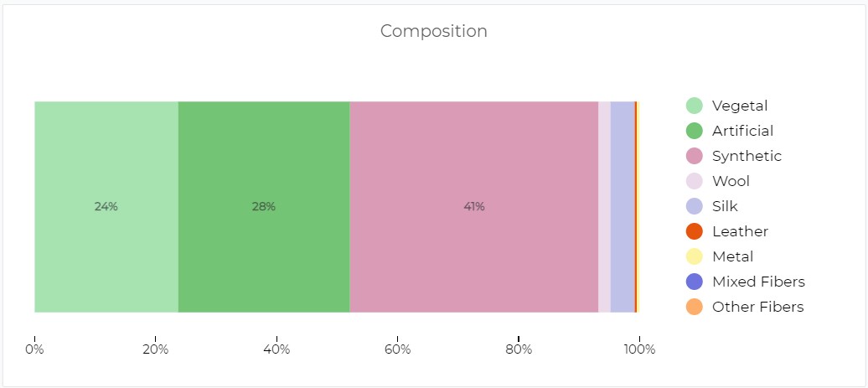Image resolution: width=868 pixels, height=388 pixels.
Task: Click the Composition chart title
Action: pos(433,31)
